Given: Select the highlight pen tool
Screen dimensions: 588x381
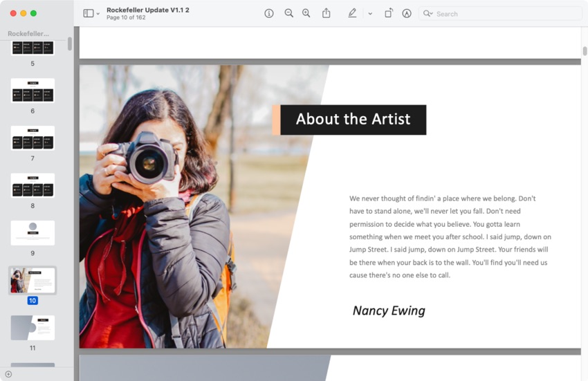Looking at the screenshot, I should pyautogui.click(x=352, y=14).
